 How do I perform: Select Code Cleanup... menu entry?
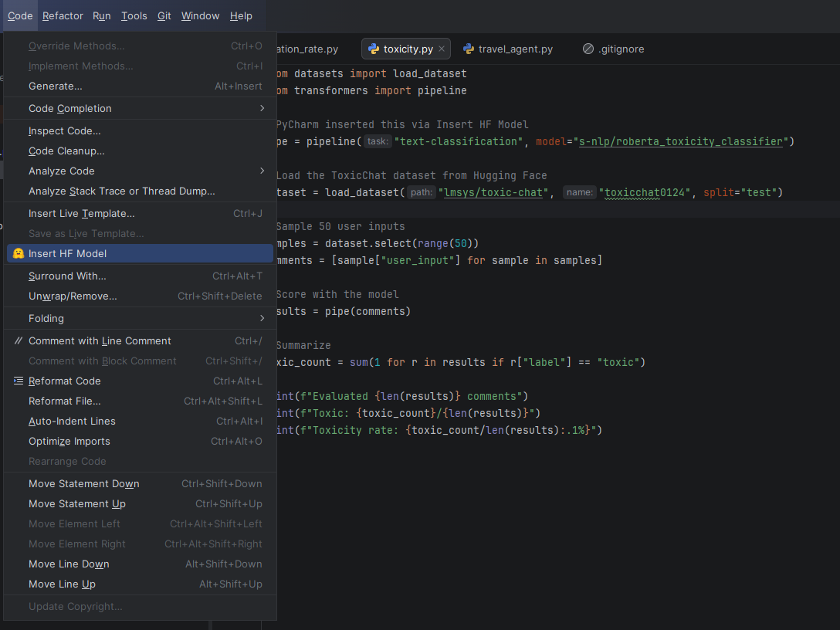pos(141,151)
